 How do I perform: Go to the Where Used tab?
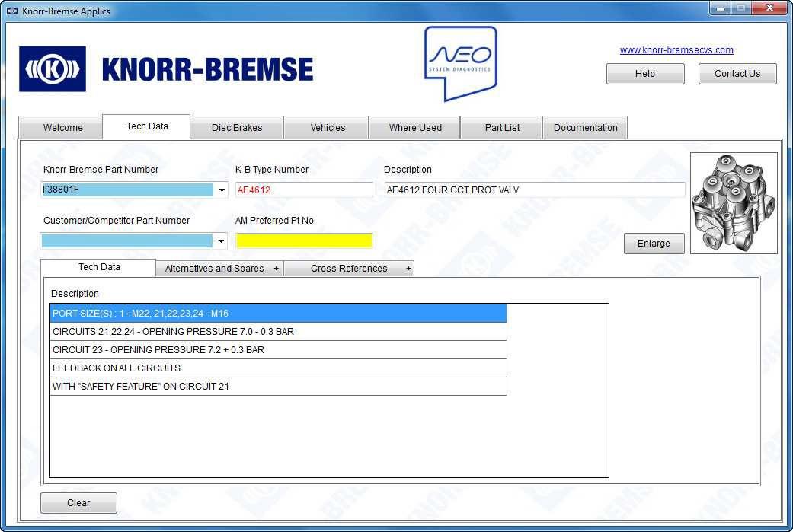pos(415,127)
